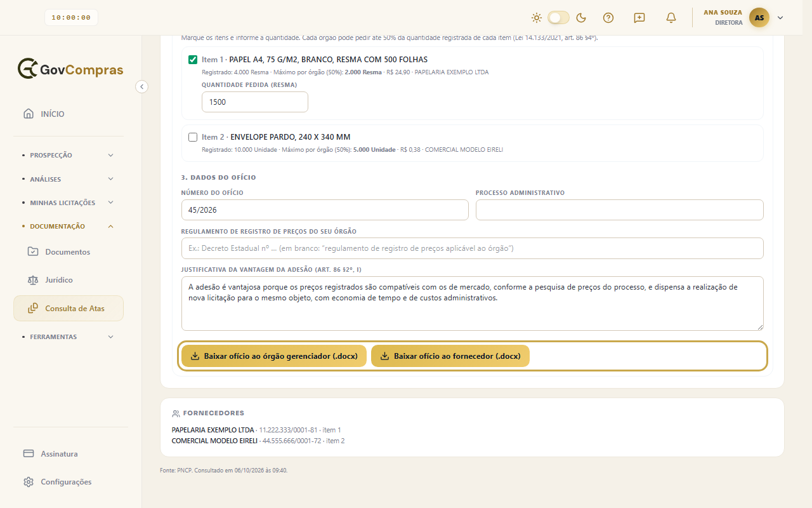
Task: Download ofício ao fornecedor docx
Action: (450, 356)
